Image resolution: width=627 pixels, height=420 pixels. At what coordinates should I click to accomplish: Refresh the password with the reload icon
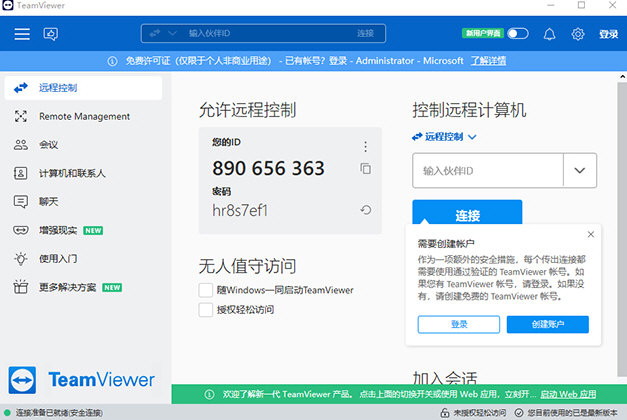click(365, 210)
